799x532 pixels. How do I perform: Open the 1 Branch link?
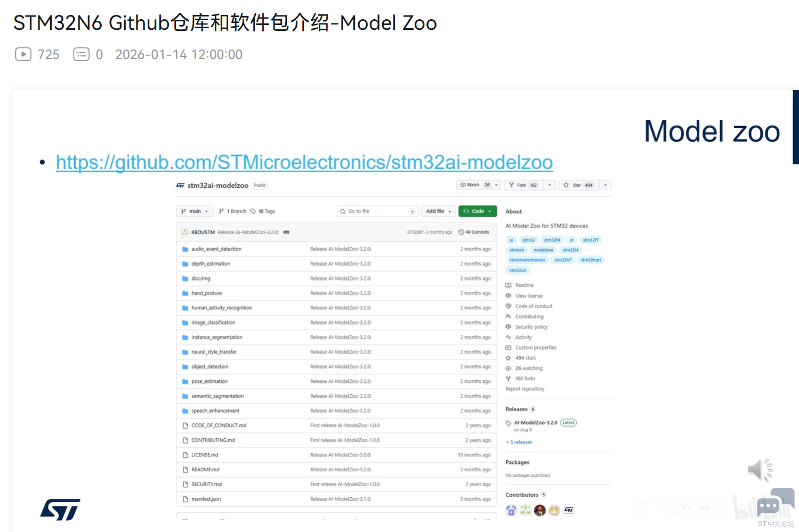tap(233, 211)
